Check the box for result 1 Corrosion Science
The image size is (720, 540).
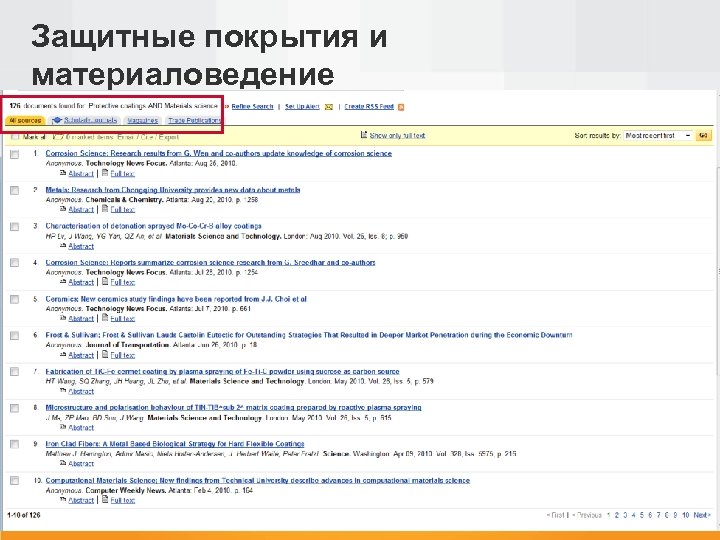tap(15, 154)
